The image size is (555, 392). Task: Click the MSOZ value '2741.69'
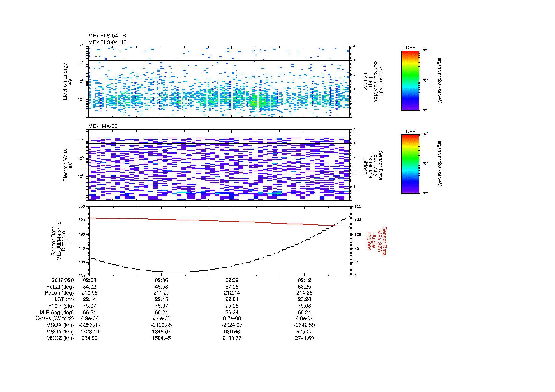coord(304,338)
